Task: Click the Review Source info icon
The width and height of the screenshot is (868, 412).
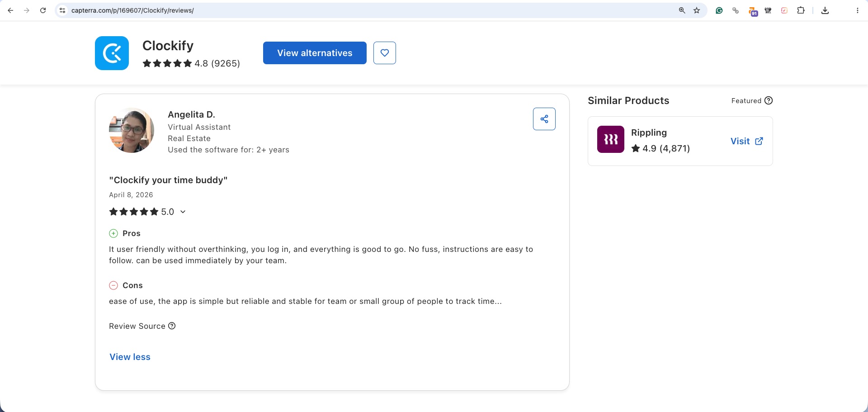Action: click(172, 326)
